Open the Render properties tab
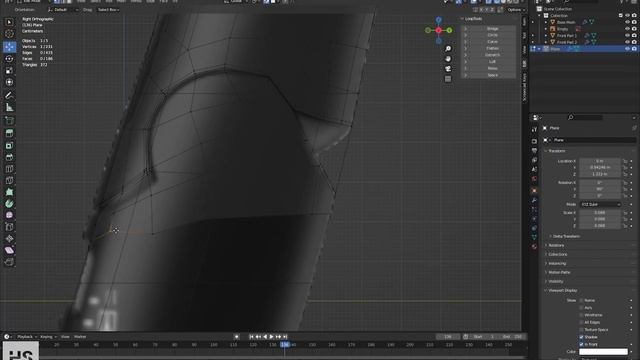Image resolution: width=640 pixels, height=360 pixels. tap(534, 141)
